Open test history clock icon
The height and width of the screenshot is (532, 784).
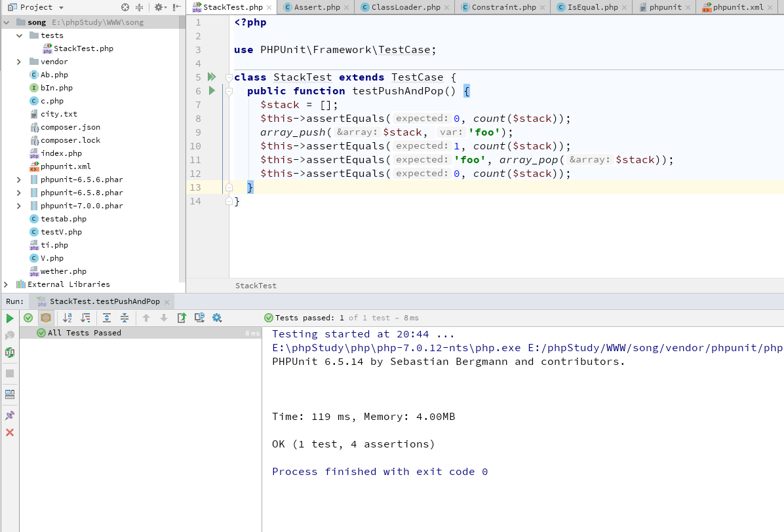coord(199,318)
